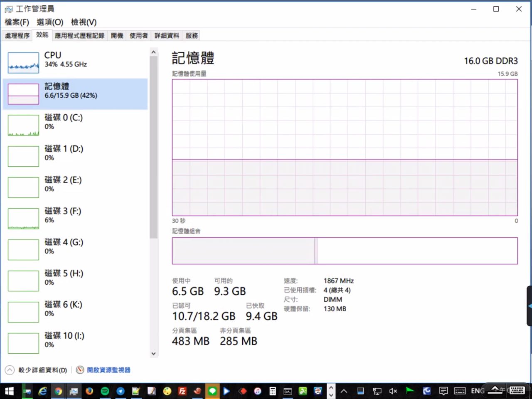Open Spotify from the taskbar
The image size is (532, 399).
coord(105,391)
